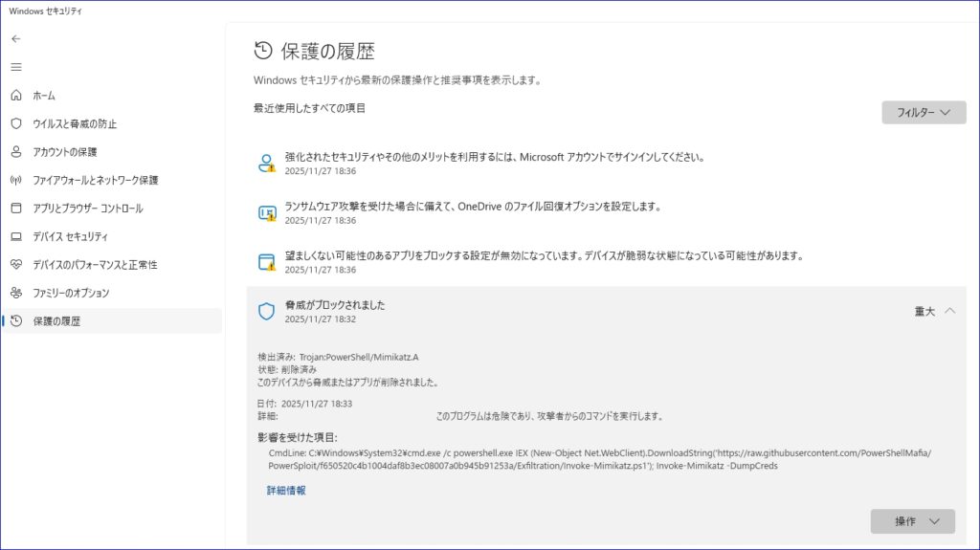Screen dimensions: 980x550
Task: Open the 望ましくない可能性のあるアプリ warning item
Action: tap(543, 256)
